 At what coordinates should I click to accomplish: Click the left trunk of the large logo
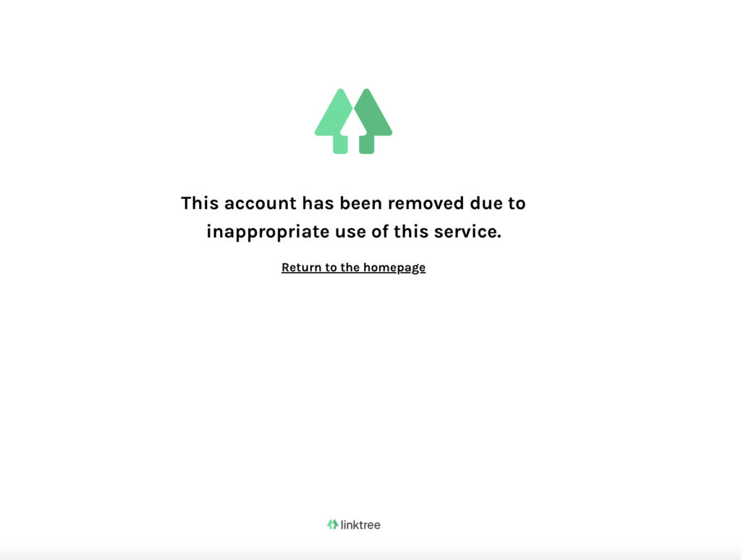point(340,144)
